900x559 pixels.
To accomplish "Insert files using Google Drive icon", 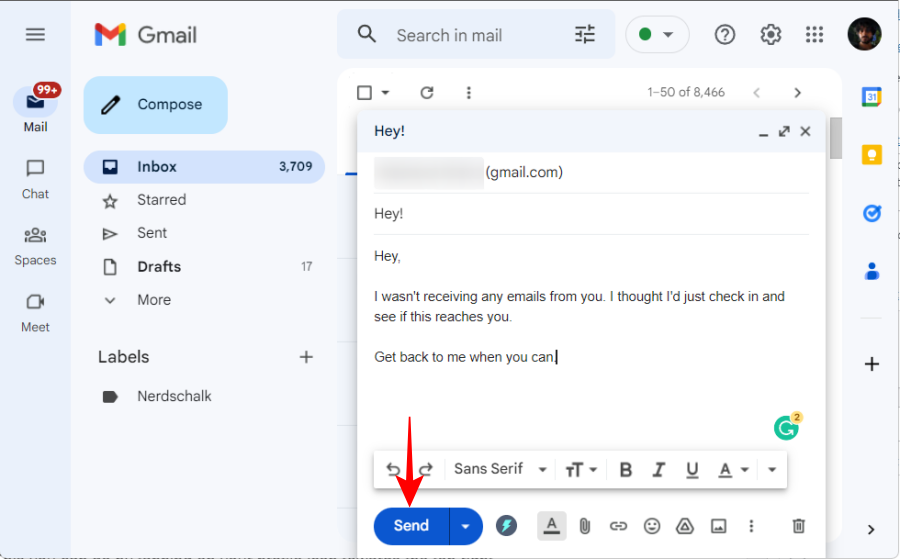I will pyautogui.click(x=685, y=526).
